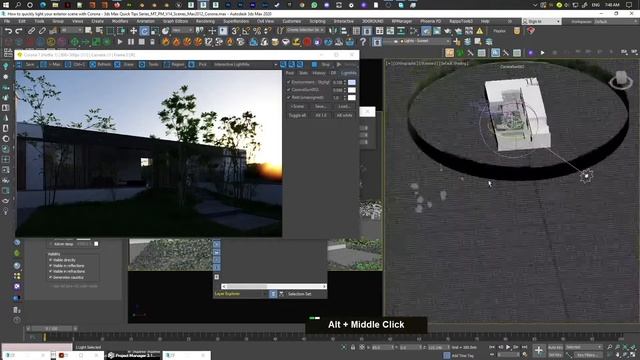Click the Environment intensity value field
Screen dimensions: 640x360
click(x=338, y=82)
